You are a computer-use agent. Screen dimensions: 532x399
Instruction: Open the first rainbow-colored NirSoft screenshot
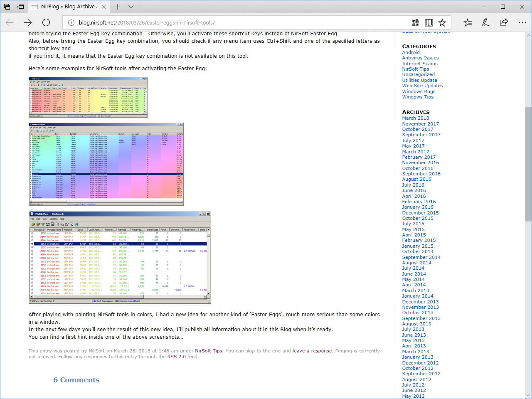click(88, 97)
